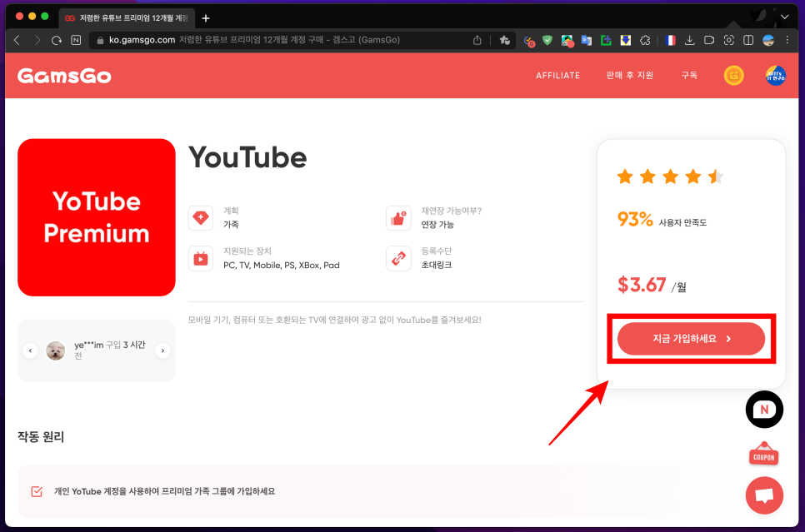The height and width of the screenshot is (532, 805).
Task: Click the 지금 가입하세요 button
Action: [691, 339]
